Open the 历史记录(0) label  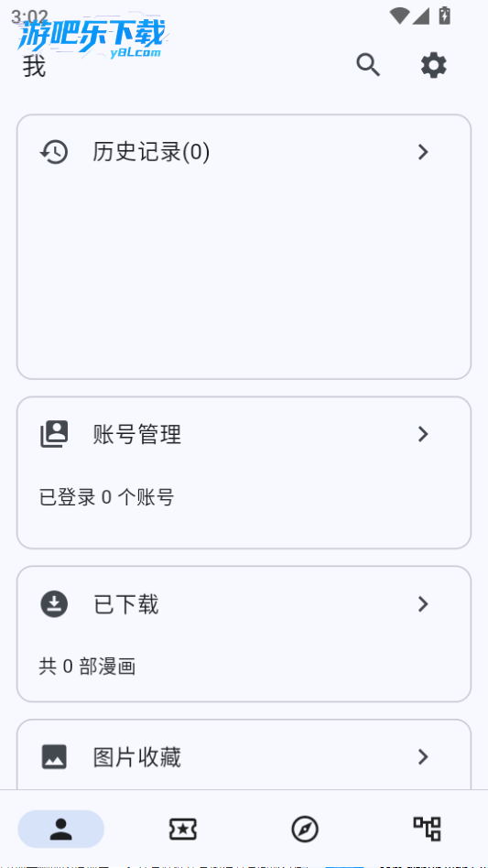pos(151,152)
